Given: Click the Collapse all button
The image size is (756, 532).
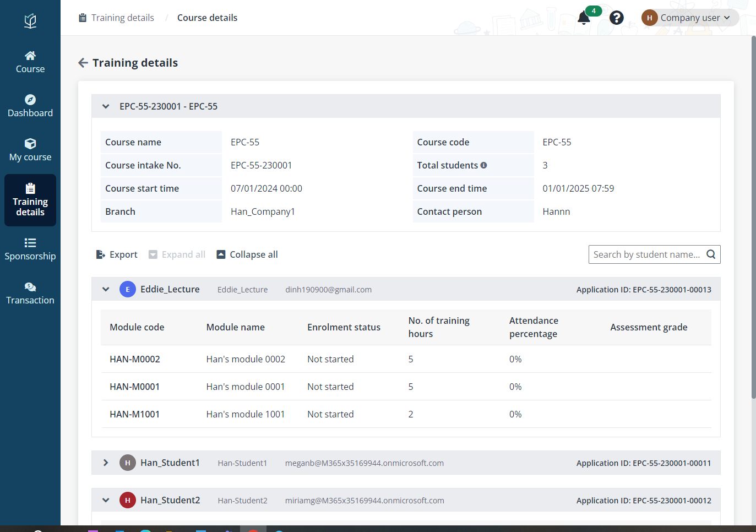Looking at the screenshot, I should 247,254.
